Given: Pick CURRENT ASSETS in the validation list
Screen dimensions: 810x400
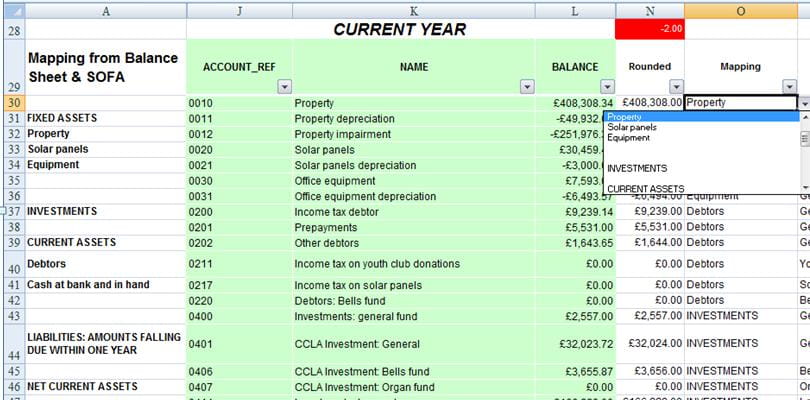Looking at the screenshot, I should point(645,188).
